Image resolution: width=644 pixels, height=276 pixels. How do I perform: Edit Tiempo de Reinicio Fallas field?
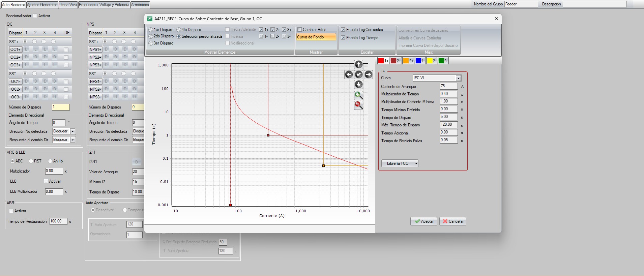click(x=449, y=140)
